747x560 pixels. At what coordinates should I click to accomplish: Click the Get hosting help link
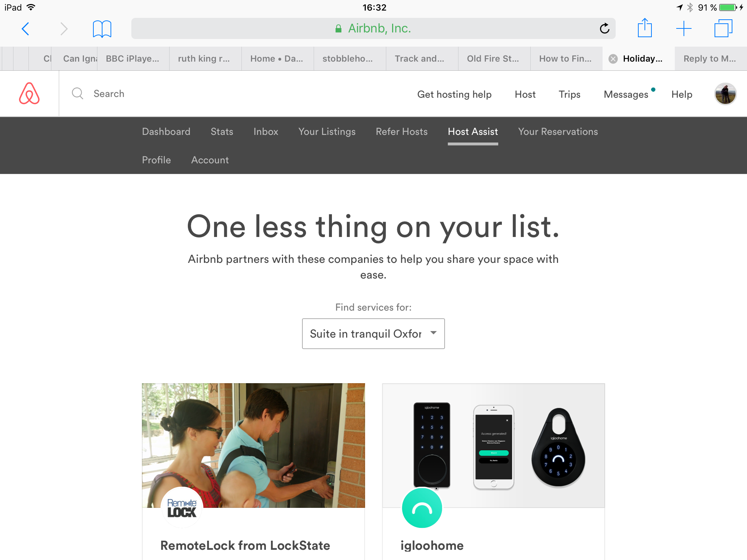454,94
